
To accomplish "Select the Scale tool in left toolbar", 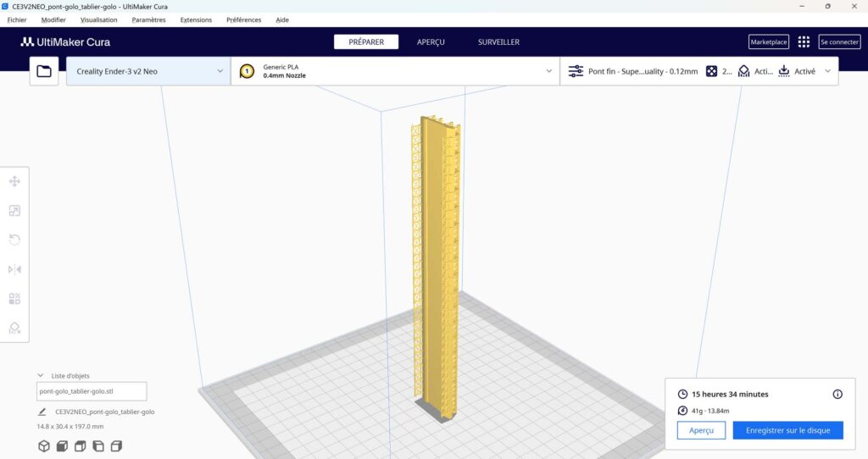I will [x=14, y=211].
